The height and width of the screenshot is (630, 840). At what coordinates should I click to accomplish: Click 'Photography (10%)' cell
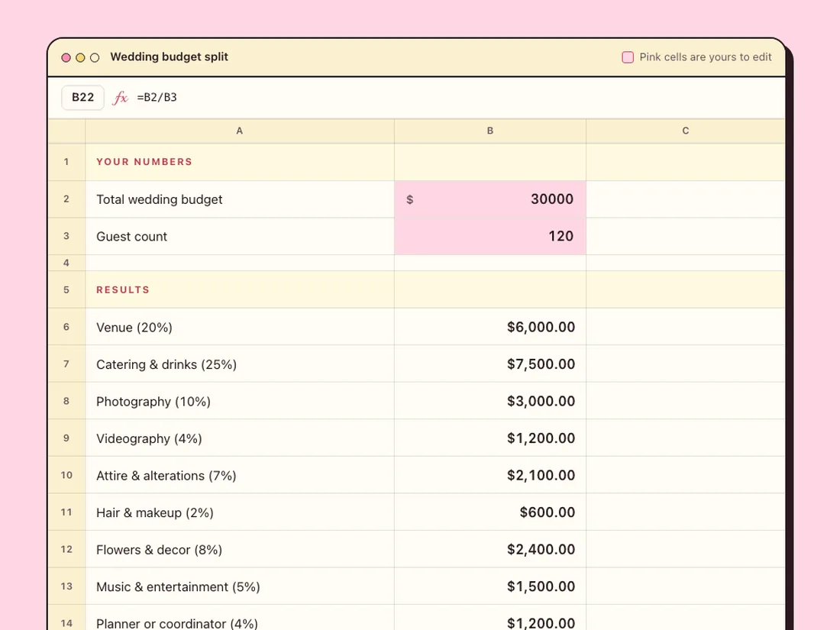click(x=240, y=401)
